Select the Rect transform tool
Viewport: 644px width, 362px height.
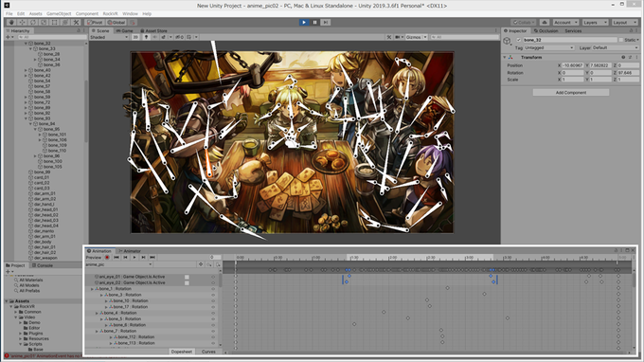[x=54, y=22]
